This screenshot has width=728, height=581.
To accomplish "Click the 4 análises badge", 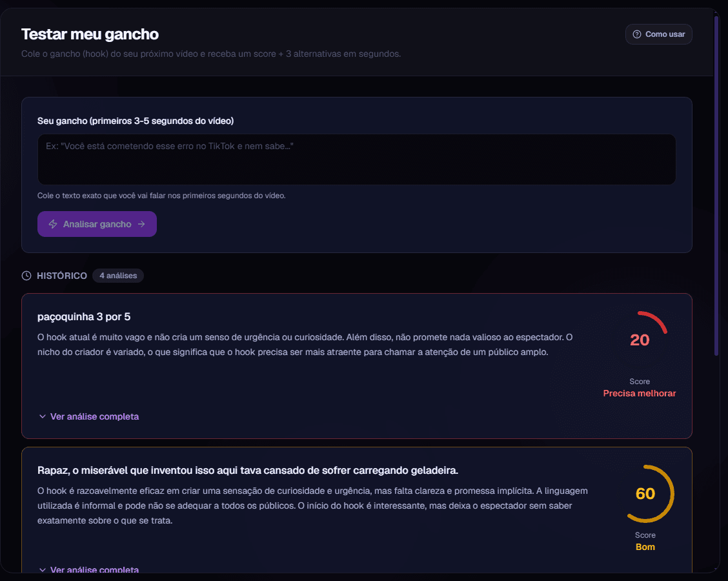I will click(118, 276).
